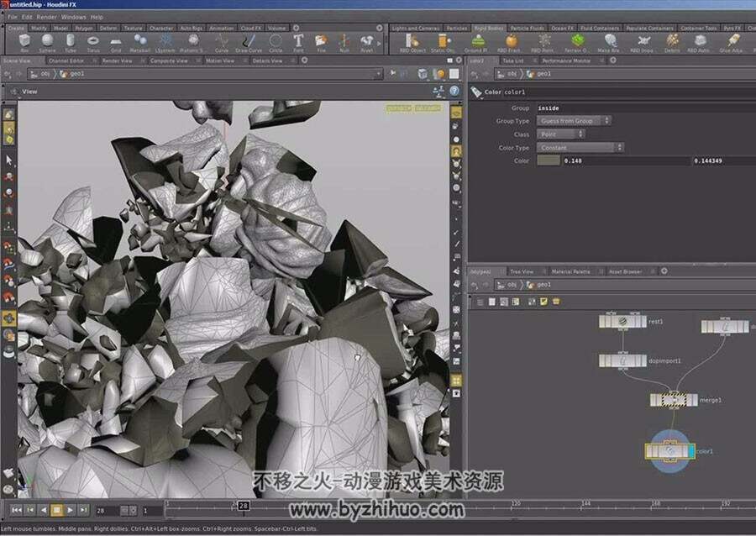Click the stop playback button
This screenshot has height=536, width=756.
point(57,510)
